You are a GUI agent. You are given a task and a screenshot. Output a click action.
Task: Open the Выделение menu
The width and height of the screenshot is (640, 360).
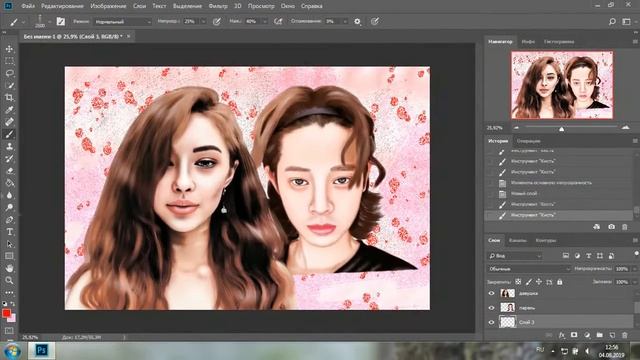[x=187, y=6]
